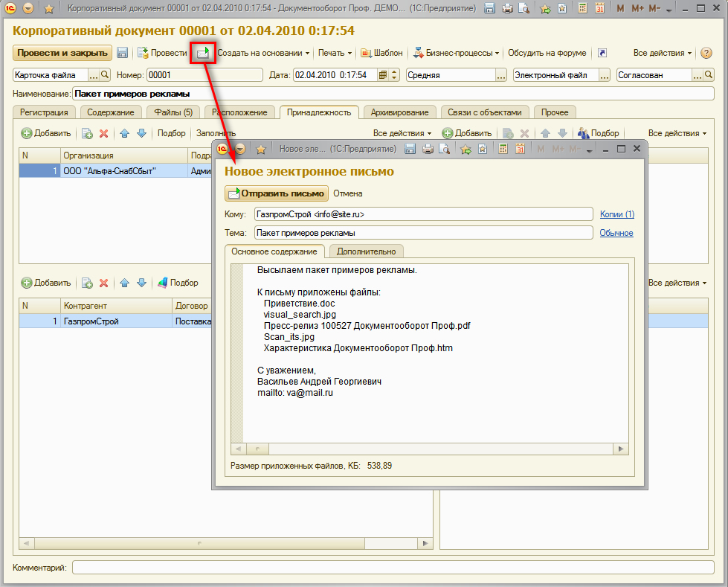728x587 pixels.
Task: Click Отмена in the email dialog
Action: tap(348, 193)
